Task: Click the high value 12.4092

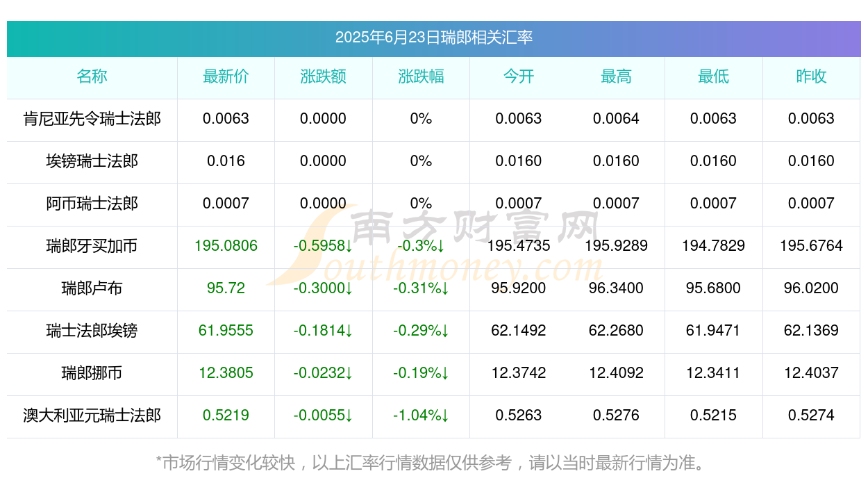Action: coord(616,373)
